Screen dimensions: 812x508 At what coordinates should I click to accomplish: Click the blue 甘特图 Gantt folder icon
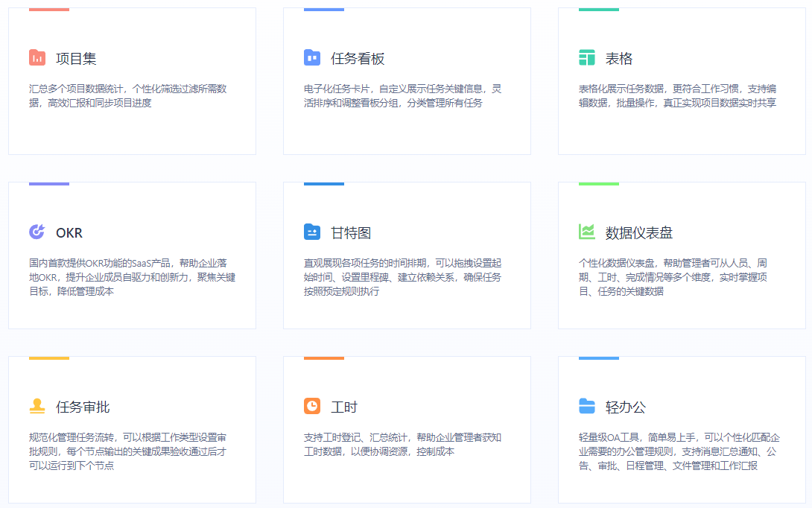312,232
